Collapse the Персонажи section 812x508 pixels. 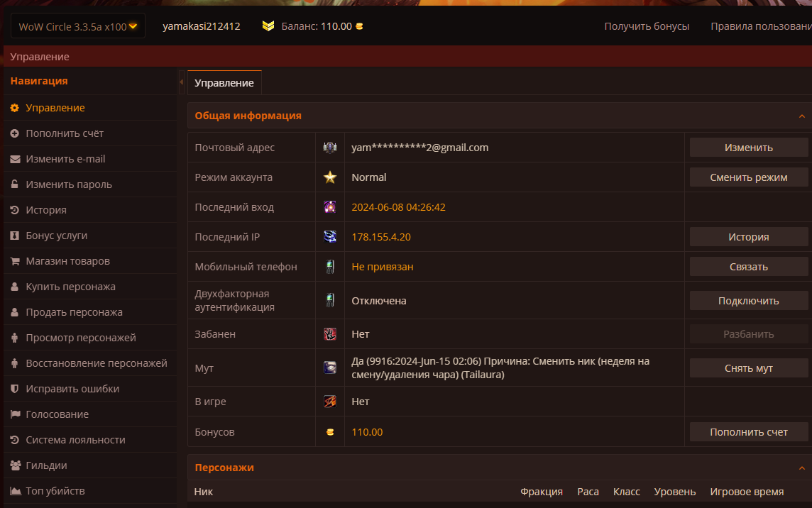click(801, 468)
